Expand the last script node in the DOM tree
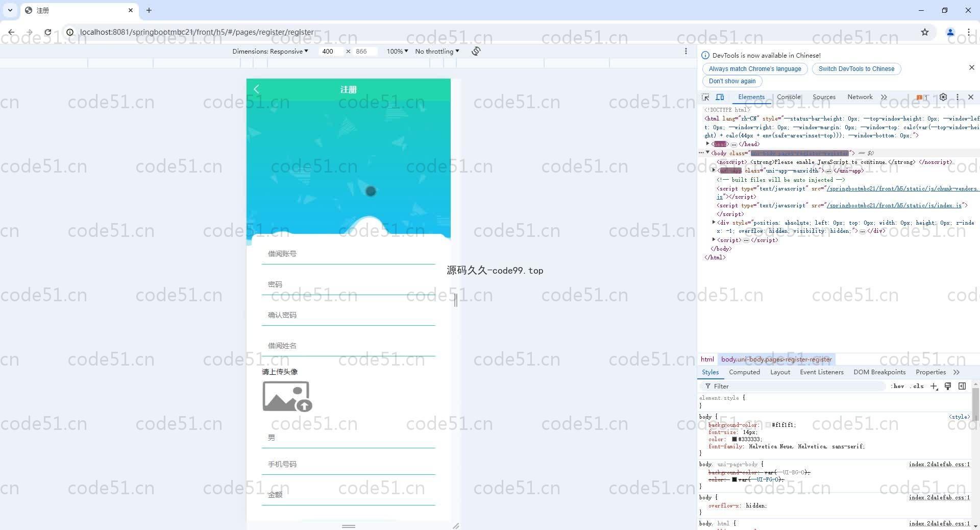 (714, 240)
